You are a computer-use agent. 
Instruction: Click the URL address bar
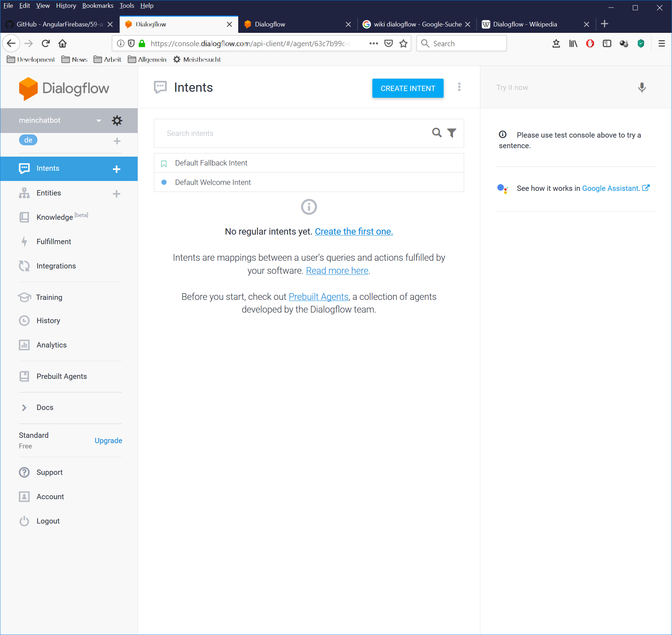(250, 43)
